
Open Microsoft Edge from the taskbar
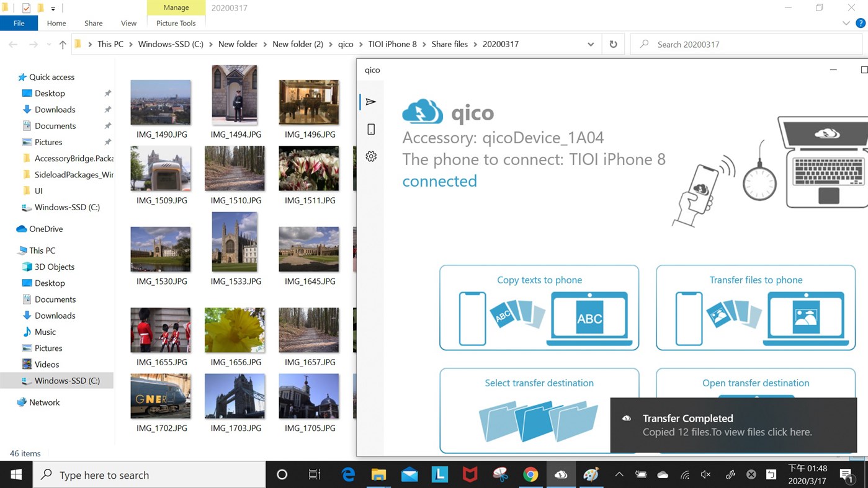click(x=348, y=474)
